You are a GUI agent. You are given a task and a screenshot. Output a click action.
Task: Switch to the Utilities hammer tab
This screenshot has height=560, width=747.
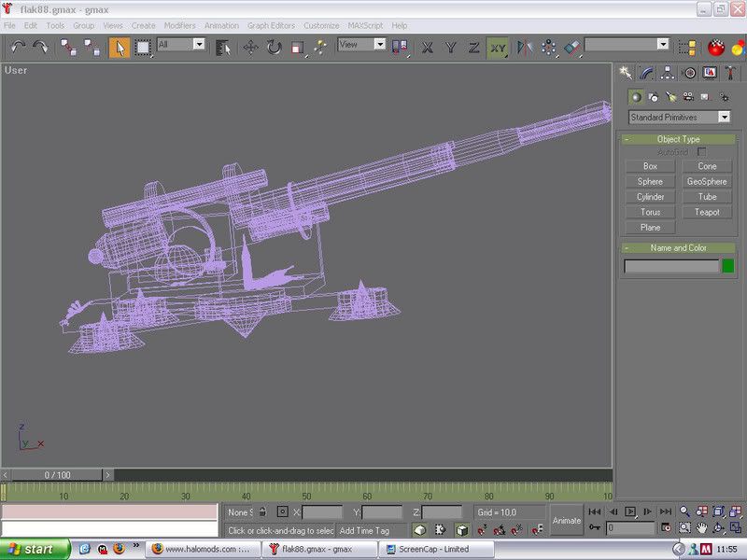click(730, 73)
